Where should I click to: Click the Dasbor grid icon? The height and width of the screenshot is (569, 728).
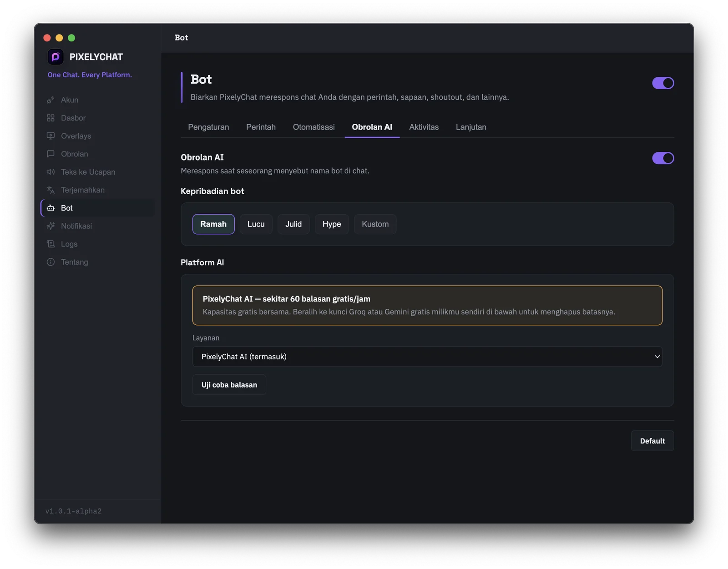pos(51,118)
